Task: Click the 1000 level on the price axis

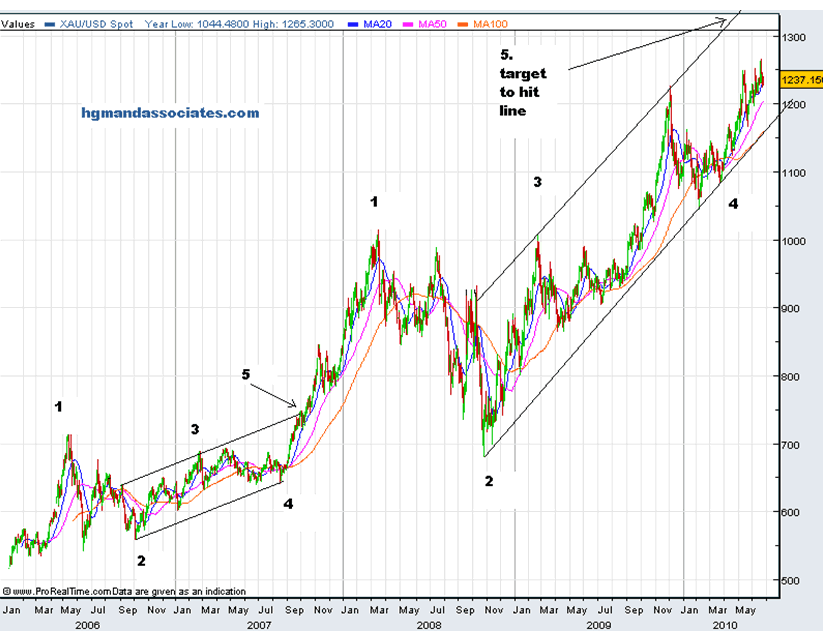Action: coord(793,241)
